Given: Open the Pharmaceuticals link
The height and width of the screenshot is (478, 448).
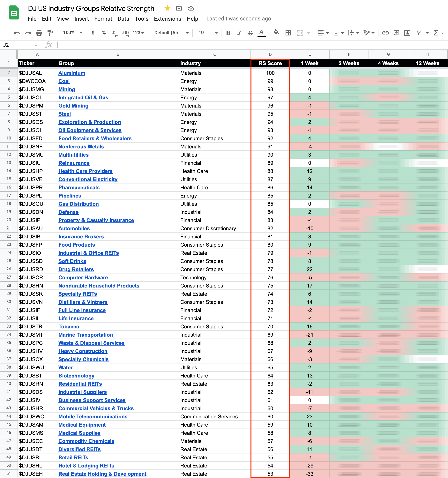Looking at the screenshot, I should pos(79,188).
